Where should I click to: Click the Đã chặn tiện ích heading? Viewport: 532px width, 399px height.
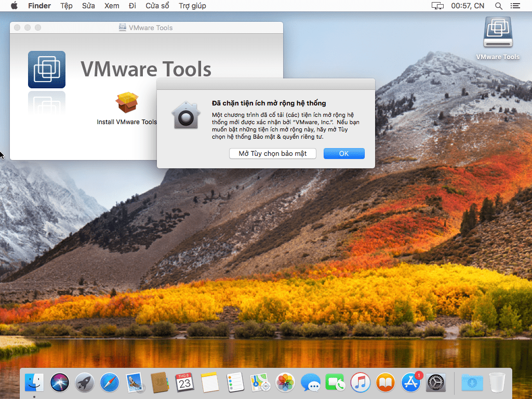pos(269,103)
